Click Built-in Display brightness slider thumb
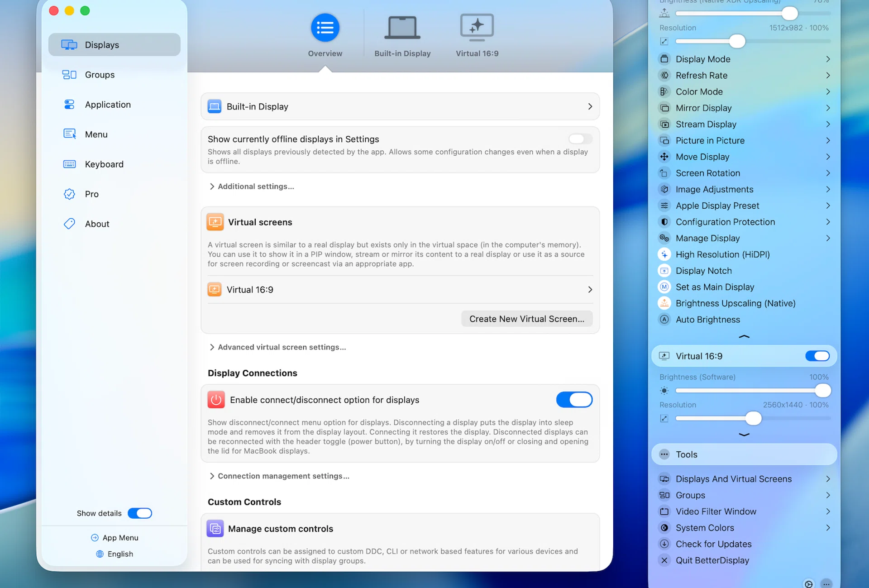The width and height of the screenshot is (869, 588). tap(790, 13)
